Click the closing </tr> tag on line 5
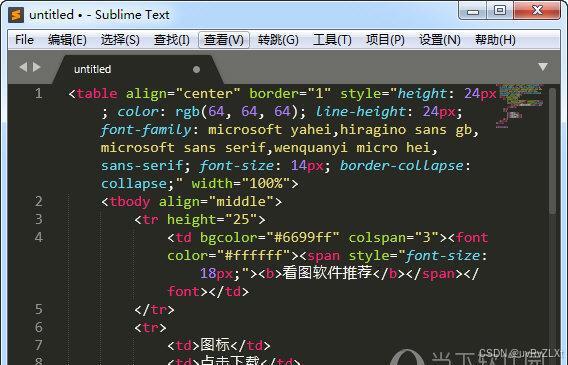 point(154,309)
